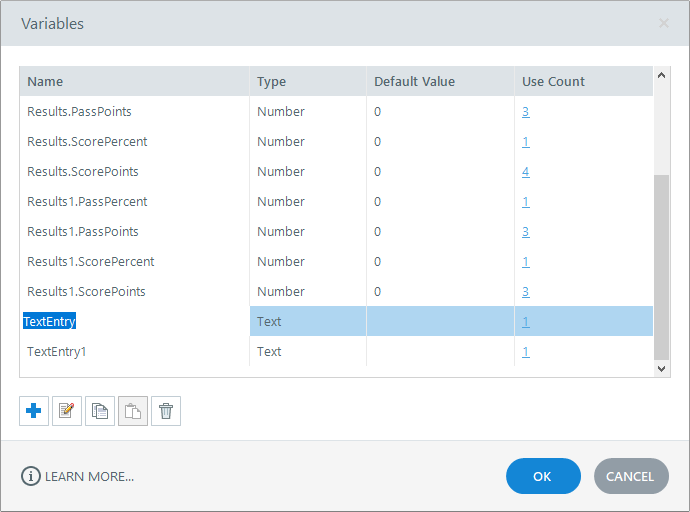Copy the selected variable
Screen dimensions: 690x512
100,411
